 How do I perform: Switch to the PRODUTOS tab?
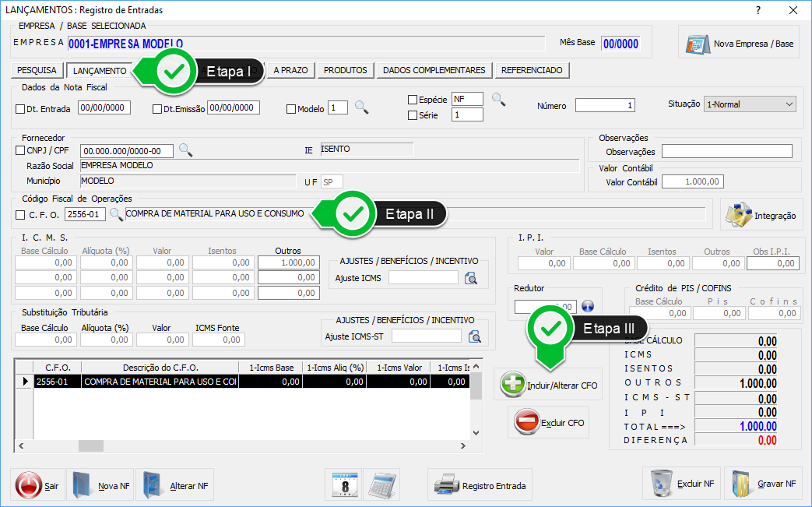click(x=345, y=70)
